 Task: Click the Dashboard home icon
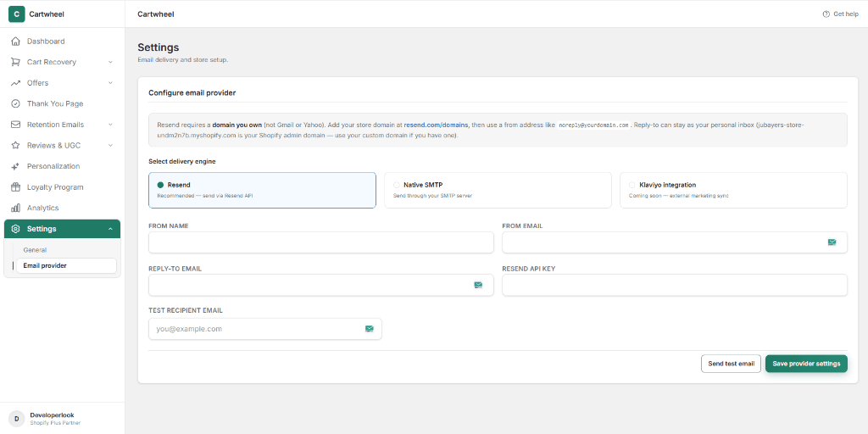[x=15, y=41]
